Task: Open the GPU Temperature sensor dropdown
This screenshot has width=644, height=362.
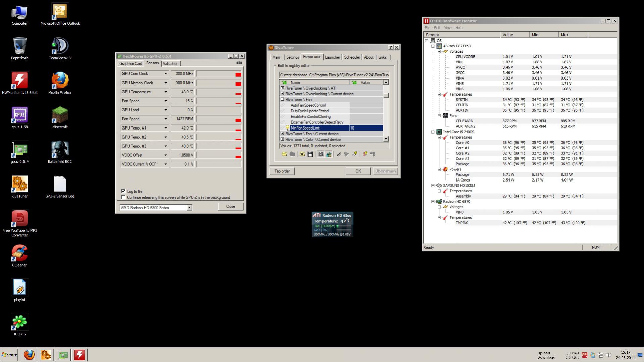Action: [165, 92]
